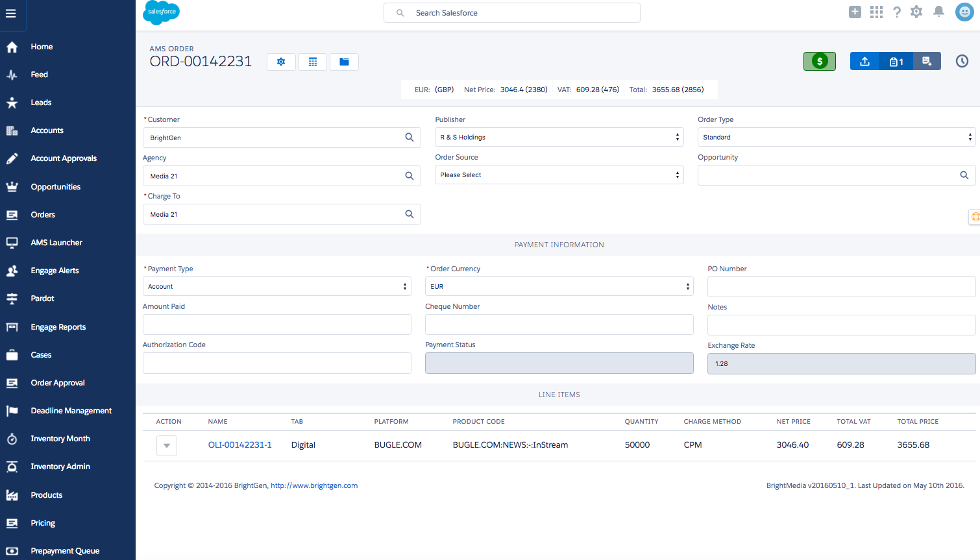Click the upload arrow button
The image size is (980, 560).
coord(864,62)
